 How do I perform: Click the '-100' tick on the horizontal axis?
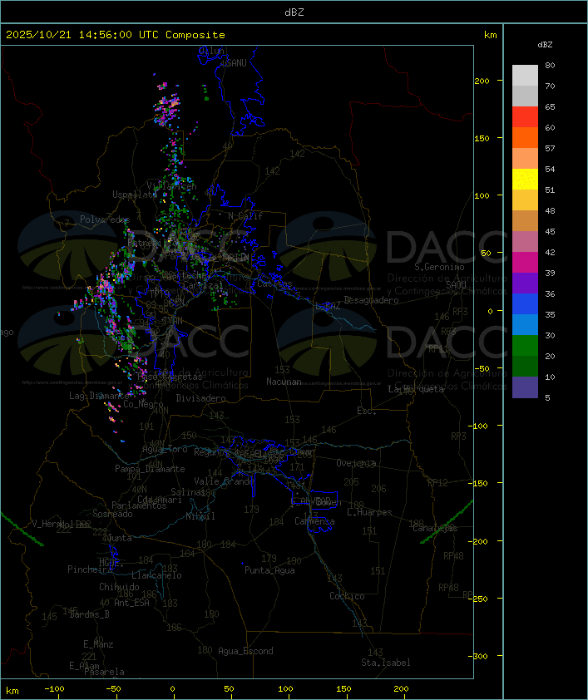pyautogui.click(x=54, y=689)
